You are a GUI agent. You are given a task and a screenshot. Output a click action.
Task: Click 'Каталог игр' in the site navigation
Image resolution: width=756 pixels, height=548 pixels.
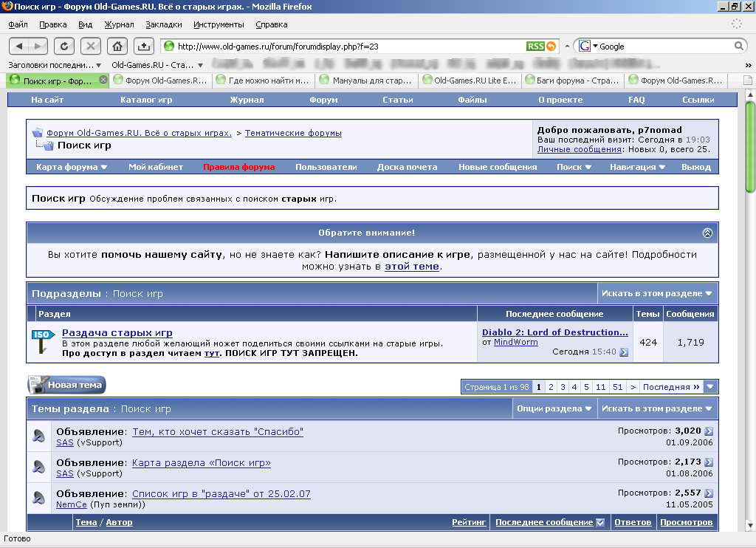pos(146,100)
